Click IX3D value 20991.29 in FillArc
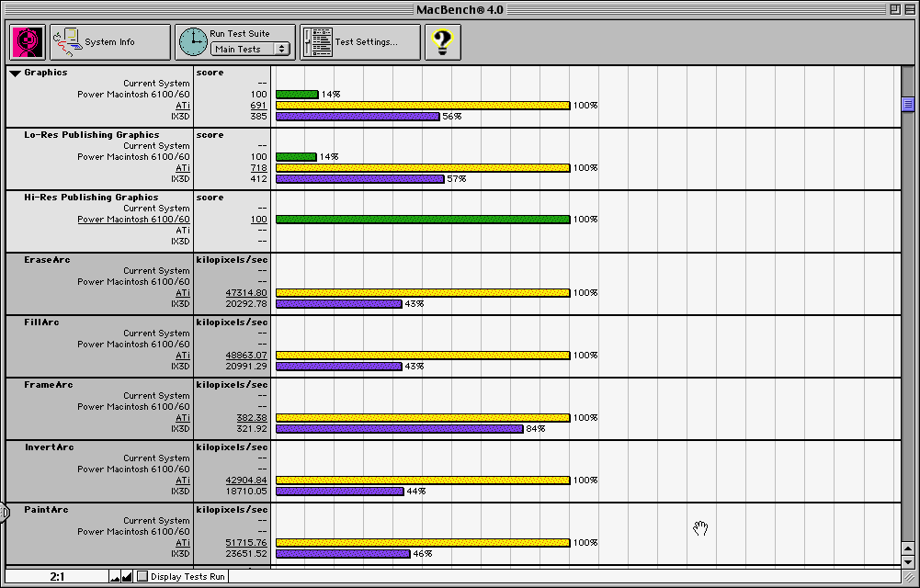The width and height of the screenshot is (920, 588). pyautogui.click(x=246, y=367)
